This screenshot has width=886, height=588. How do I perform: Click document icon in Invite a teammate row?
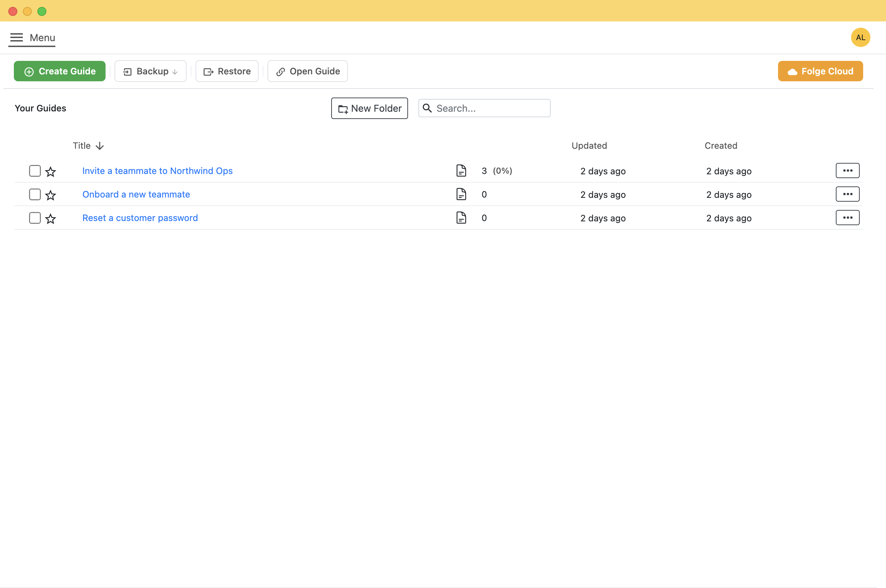461,171
